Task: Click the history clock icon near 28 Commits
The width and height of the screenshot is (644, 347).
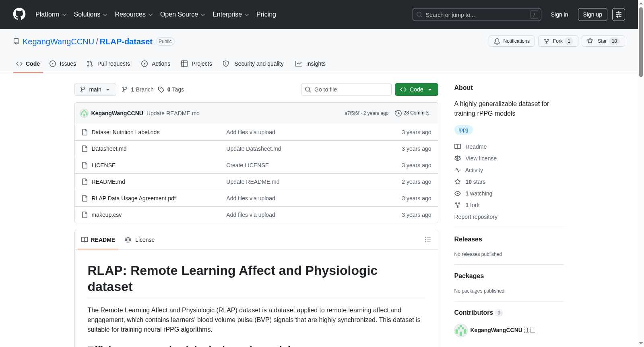Action: click(398, 113)
